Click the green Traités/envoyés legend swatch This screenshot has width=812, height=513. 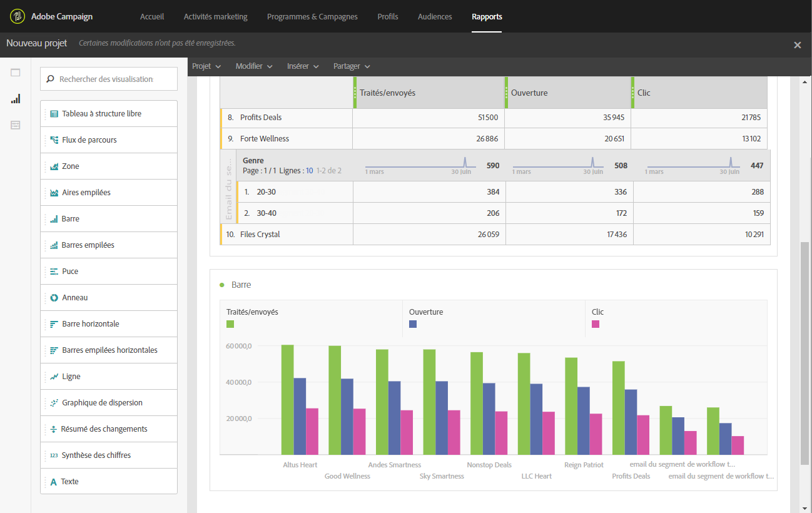[x=230, y=324]
